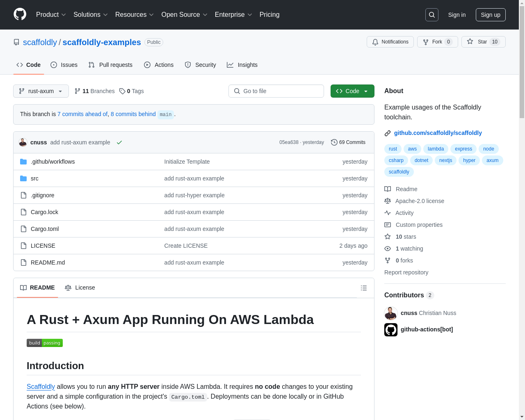Open the Solutions dropdown menu
Screen dimensions: 525x420
91,15
